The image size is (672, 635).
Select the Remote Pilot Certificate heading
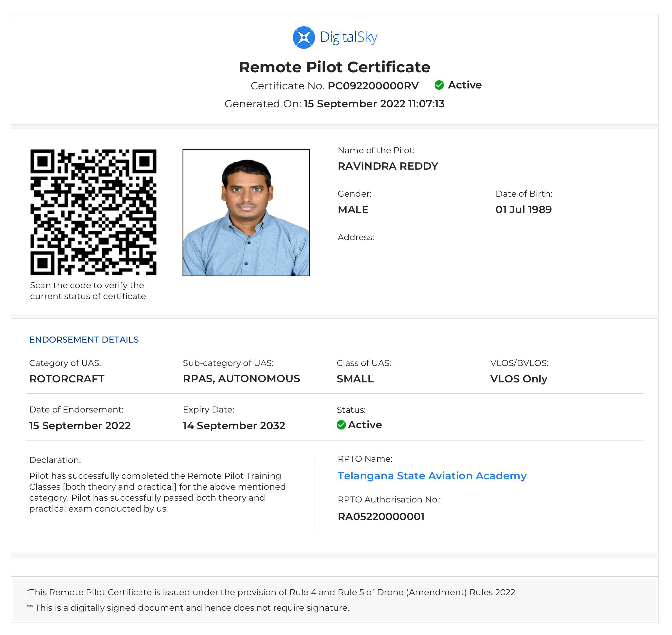pyautogui.click(x=335, y=67)
